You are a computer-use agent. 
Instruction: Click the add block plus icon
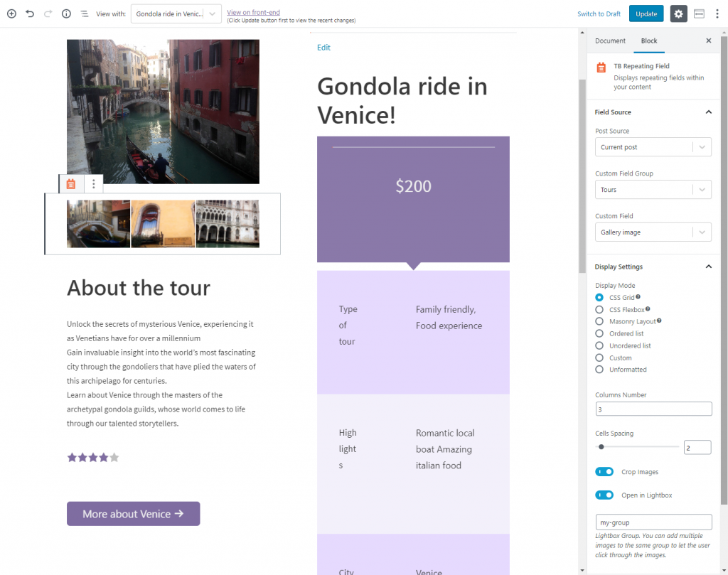tap(11, 14)
